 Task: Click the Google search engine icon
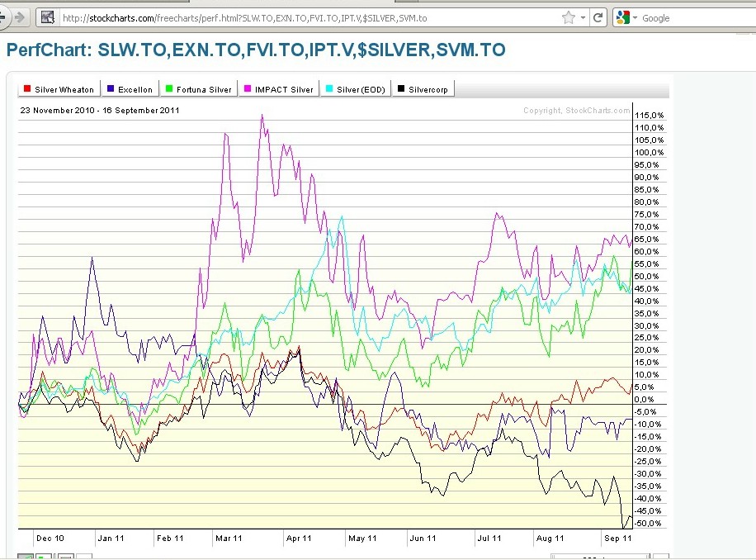(621, 17)
